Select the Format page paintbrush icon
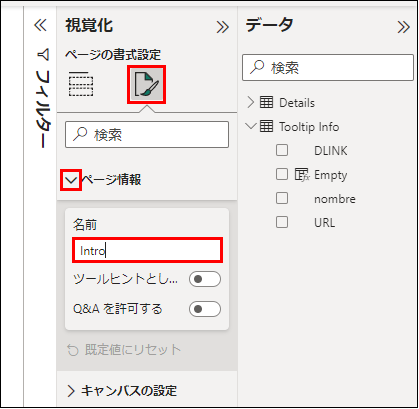Viewport: 419px width, 409px height. point(146,85)
